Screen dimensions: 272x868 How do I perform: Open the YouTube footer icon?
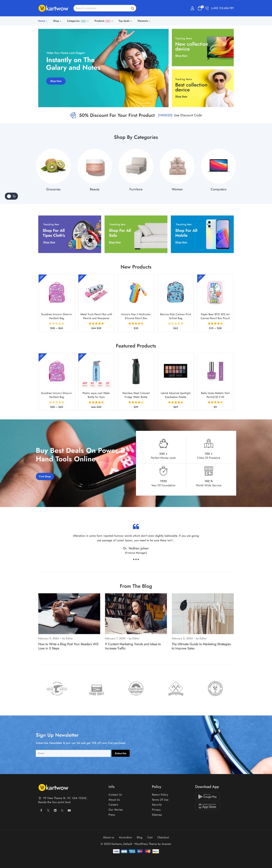(x=69, y=810)
